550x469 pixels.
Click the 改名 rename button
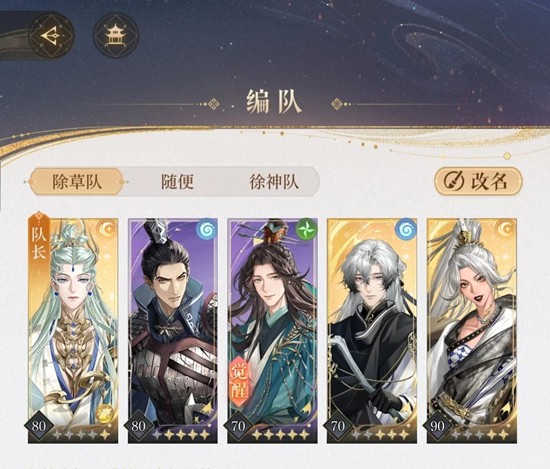click(478, 181)
